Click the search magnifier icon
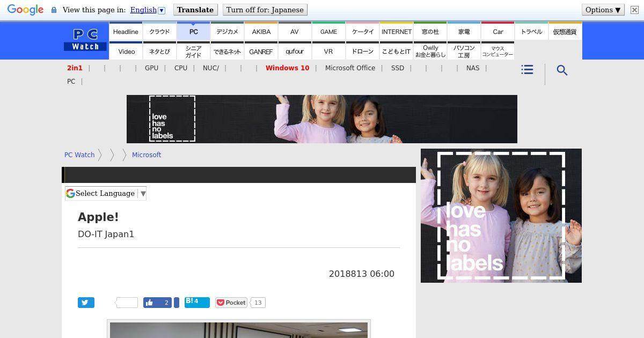The height and width of the screenshot is (338, 644). tap(562, 70)
